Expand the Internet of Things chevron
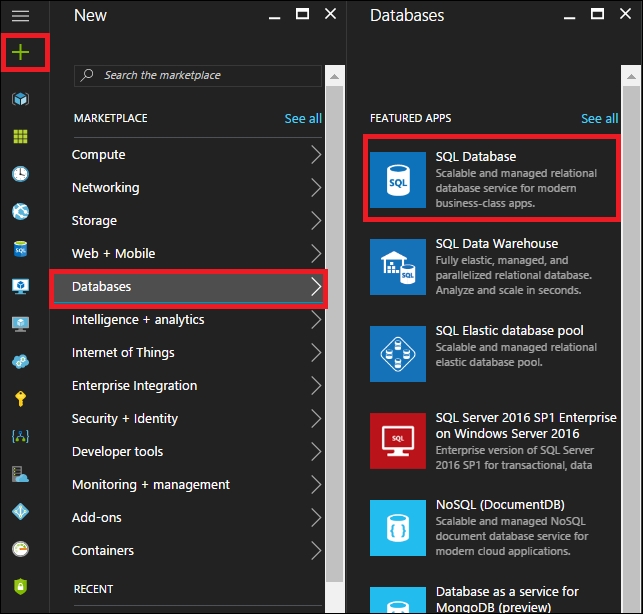This screenshot has height=614, width=643. coord(316,352)
